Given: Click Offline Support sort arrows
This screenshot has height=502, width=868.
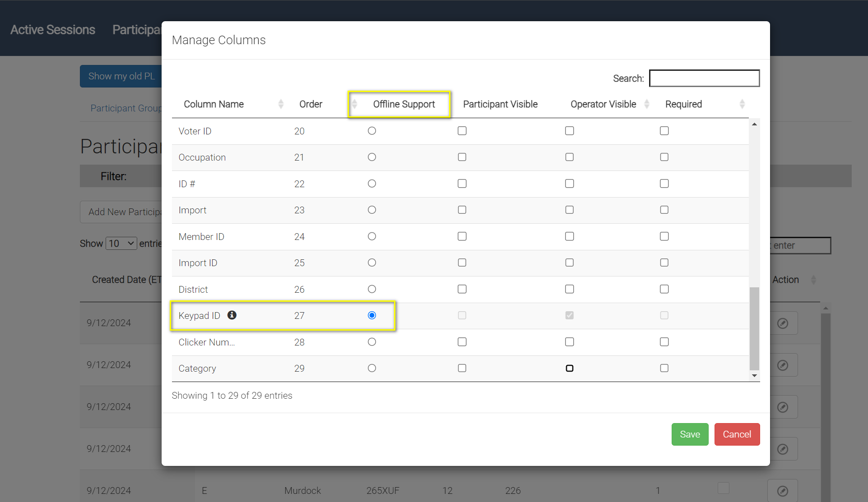Looking at the screenshot, I should 355,104.
